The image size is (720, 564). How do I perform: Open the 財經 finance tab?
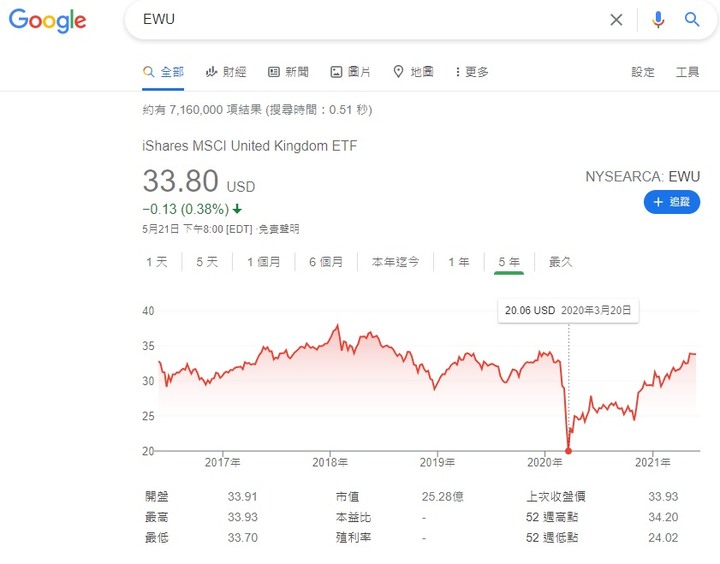[226, 72]
